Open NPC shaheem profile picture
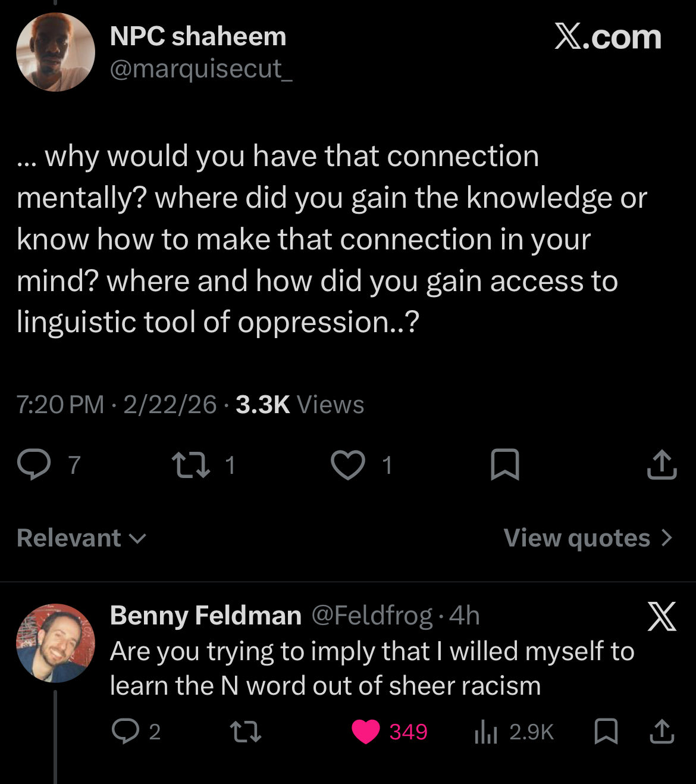The width and height of the screenshot is (696, 784). pos(55,52)
